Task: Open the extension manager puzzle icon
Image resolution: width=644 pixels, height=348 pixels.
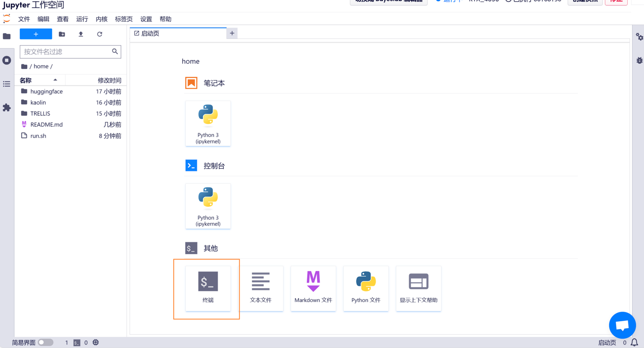Action: (7, 108)
